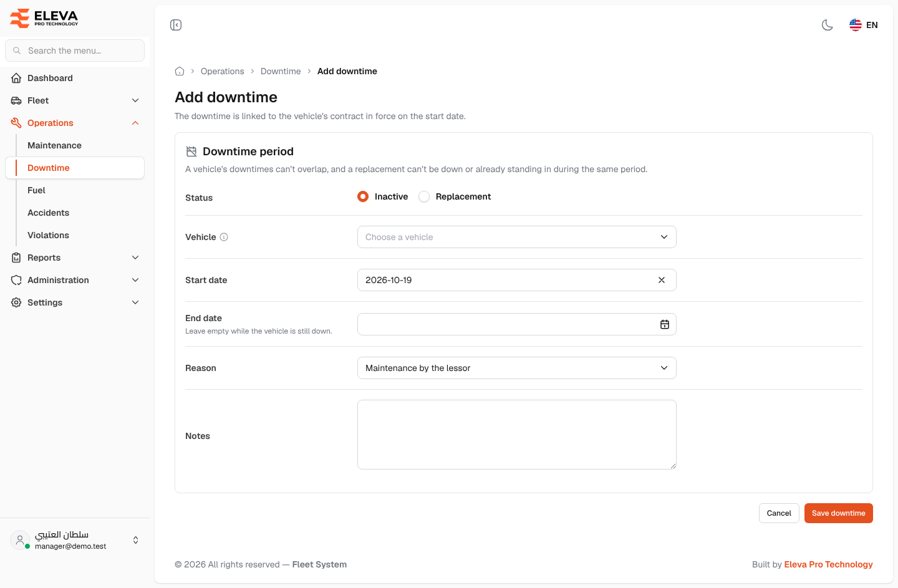Collapse the Operations menu chevron

pos(135,123)
